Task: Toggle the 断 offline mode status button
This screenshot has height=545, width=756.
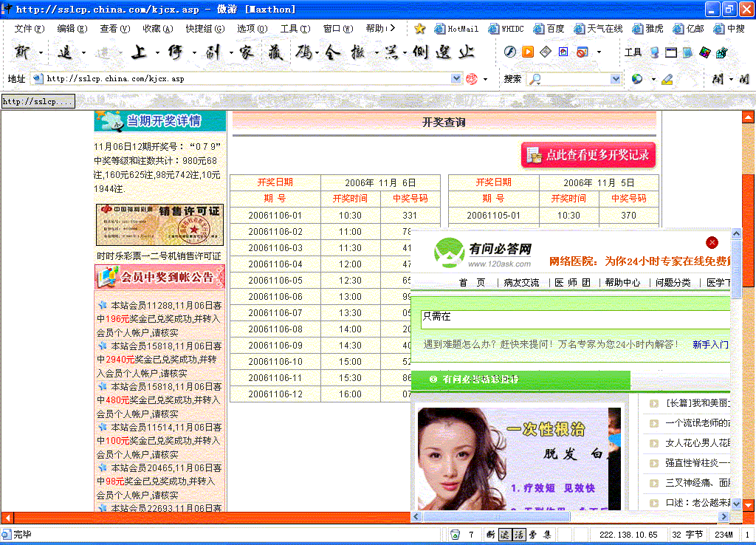Action: 490,535
